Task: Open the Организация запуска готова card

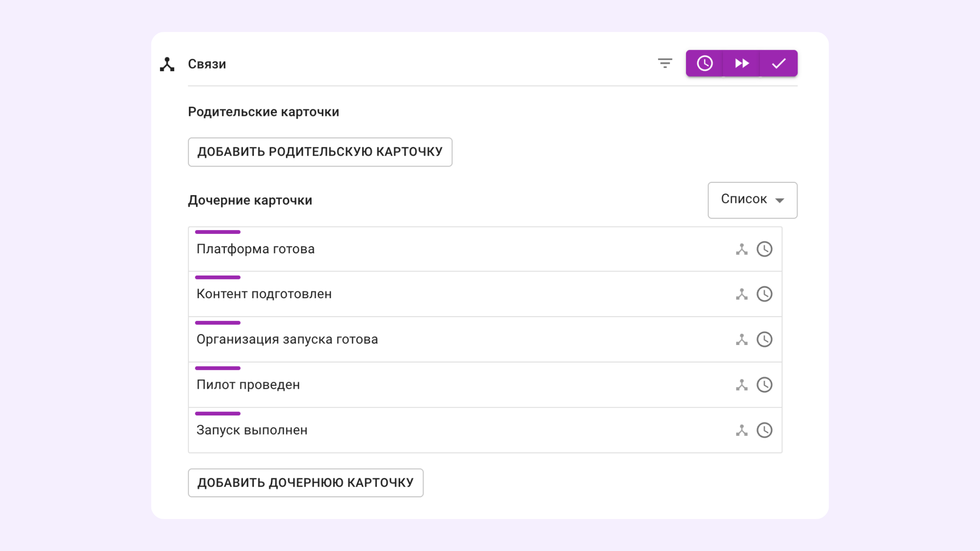Action: point(287,340)
